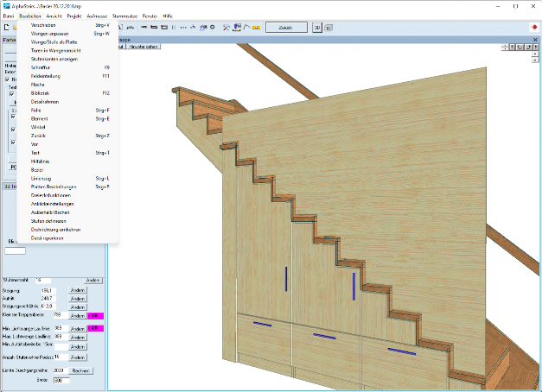542x392 pixels.
Task: Click the Zurück button in the toolbar
Action: 286,28
